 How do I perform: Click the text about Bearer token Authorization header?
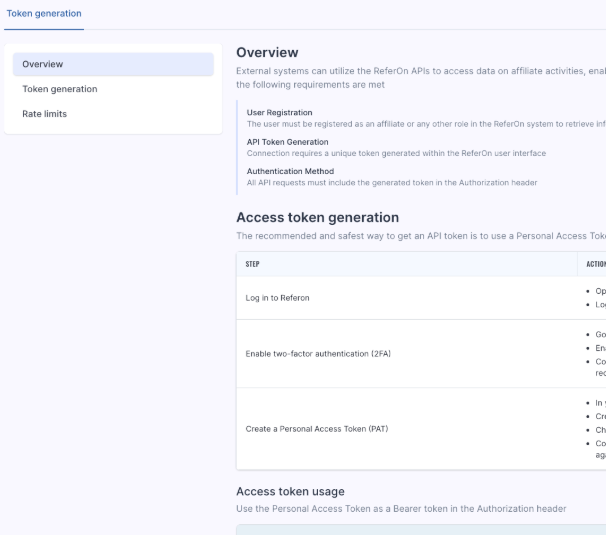point(401,509)
